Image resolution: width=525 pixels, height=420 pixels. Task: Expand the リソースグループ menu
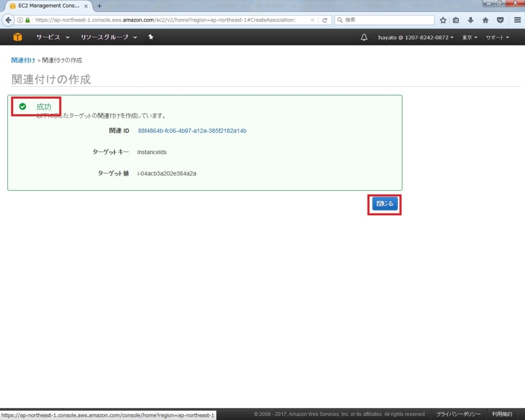[109, 37]
